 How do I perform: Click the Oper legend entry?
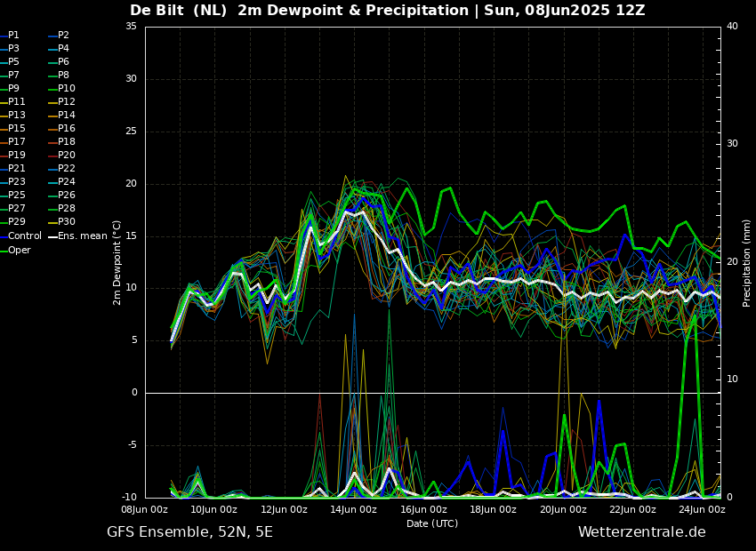pos(15,250)
